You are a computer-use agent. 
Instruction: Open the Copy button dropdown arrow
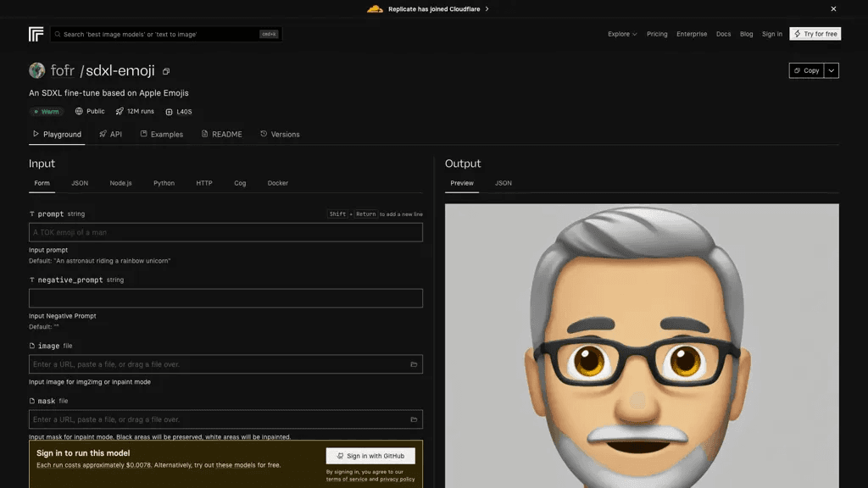832,70
